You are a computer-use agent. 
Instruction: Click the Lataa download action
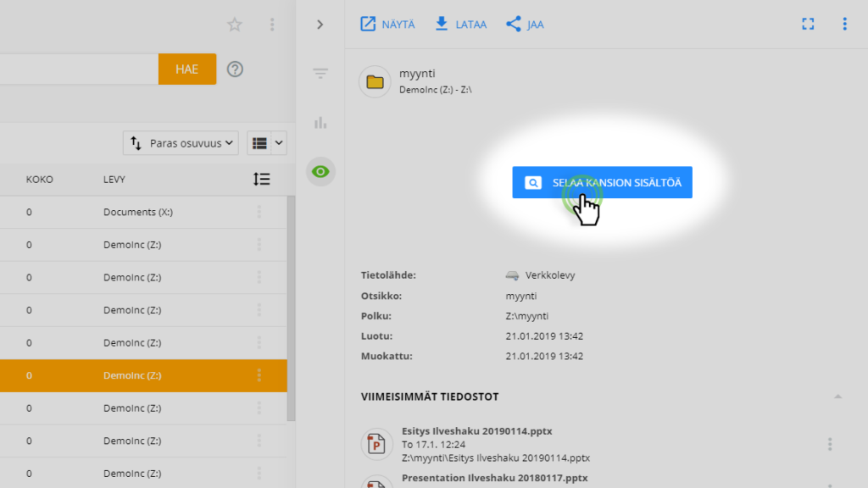[x=460, y=25]
